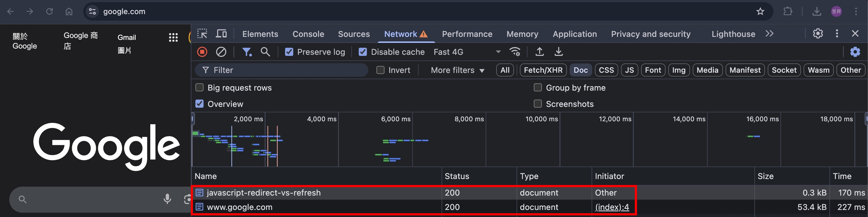
Task: Open the Memory tab
Action: pos(522,34)
